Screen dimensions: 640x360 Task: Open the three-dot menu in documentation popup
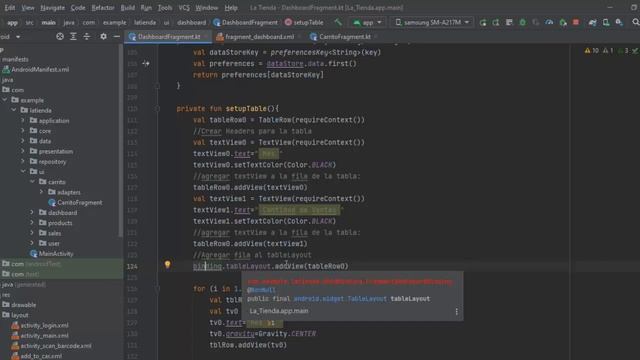[x=456, y=312]
